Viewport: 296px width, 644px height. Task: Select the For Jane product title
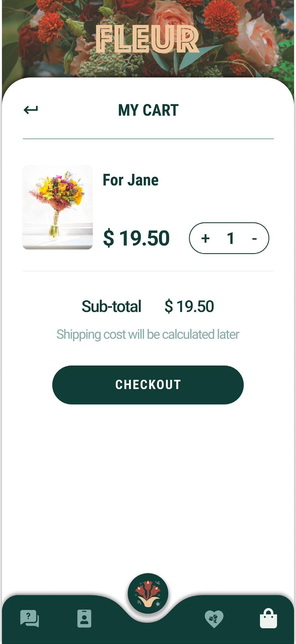click(130, 180)
